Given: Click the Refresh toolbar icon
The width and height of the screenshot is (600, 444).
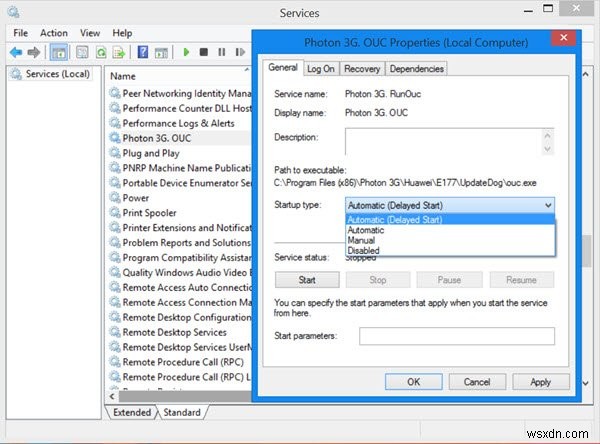Looking at the screenshot, I should [x=101, y=52].
